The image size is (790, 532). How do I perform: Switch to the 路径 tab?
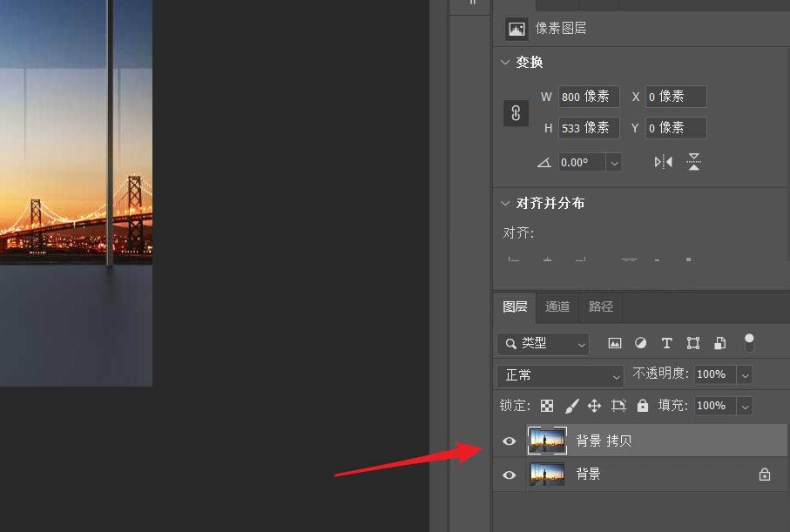click(x=601, y=306)
